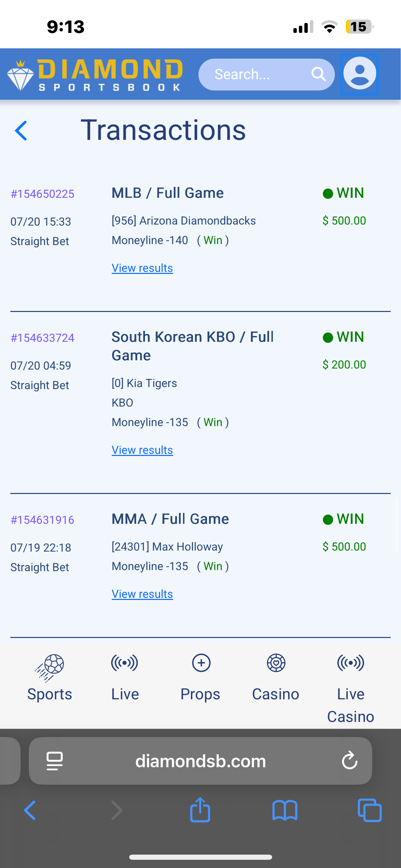Screen dimensions: 401x868
Task: Open Safari page settings menu icon
Action: coord(54,761)
